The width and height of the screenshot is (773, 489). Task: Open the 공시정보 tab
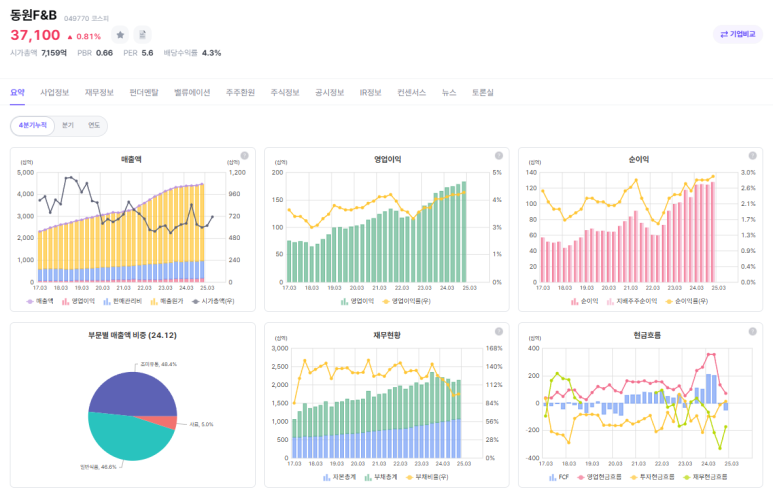point(330,93)
